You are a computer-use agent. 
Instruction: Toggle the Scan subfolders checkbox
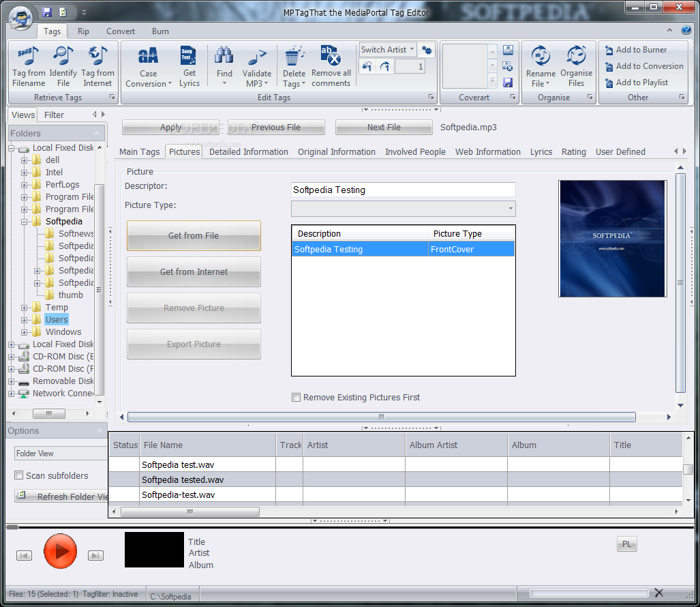[x=19, y=475]
